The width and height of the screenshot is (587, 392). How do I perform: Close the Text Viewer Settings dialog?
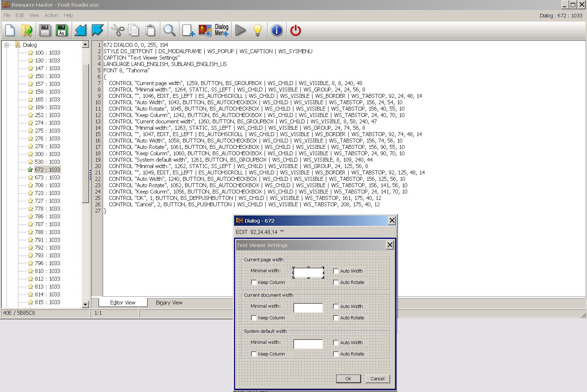[390, 245]
